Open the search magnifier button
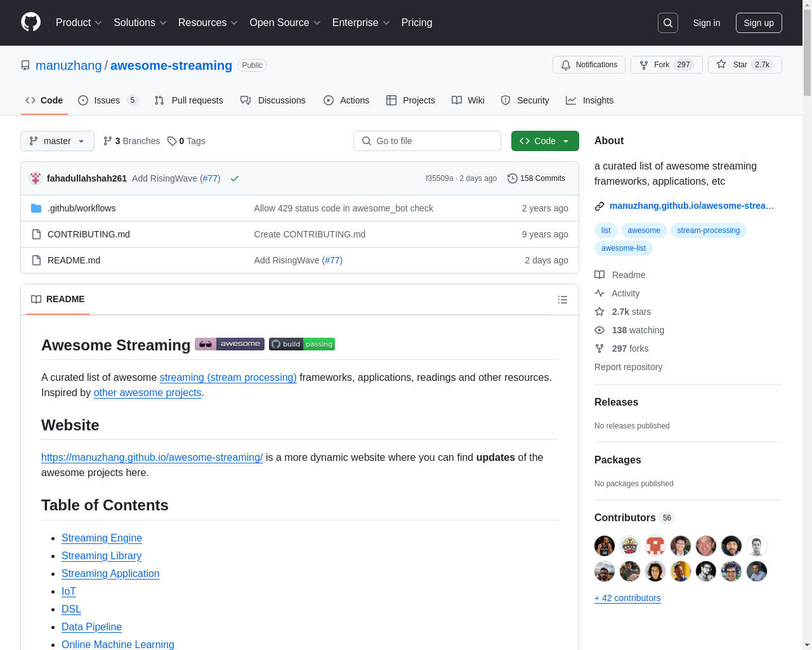The width and height of the screenshot is (812, 650). click(x=668, y=23)
